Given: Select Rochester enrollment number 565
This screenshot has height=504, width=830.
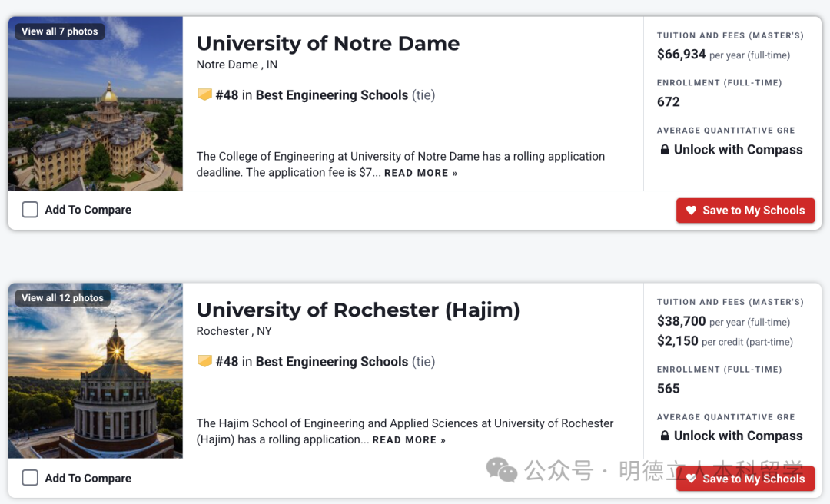Looking at the screenshot, I should 668,389.
